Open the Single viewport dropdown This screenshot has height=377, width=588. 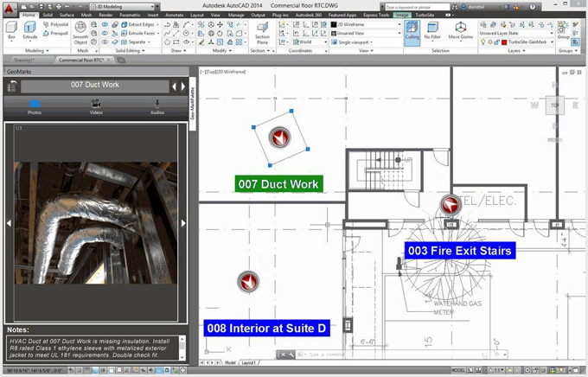tap(352, 42)
